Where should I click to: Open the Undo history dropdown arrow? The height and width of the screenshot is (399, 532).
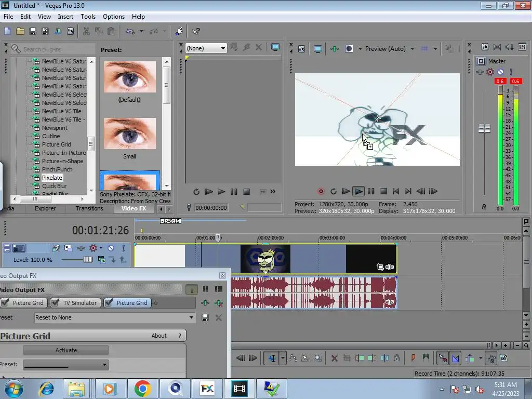(141, 31)
